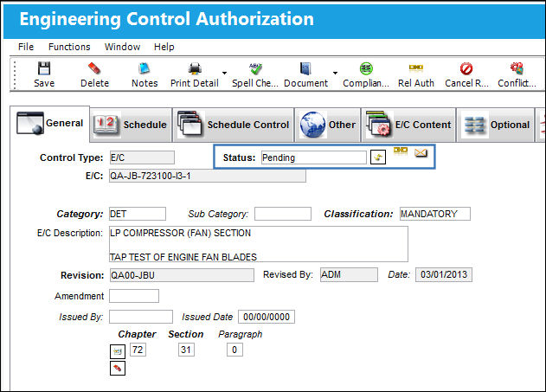Click the empty Sub Category field
The width and height of the screenshot is (546, 392).
[x=283, y=214]
